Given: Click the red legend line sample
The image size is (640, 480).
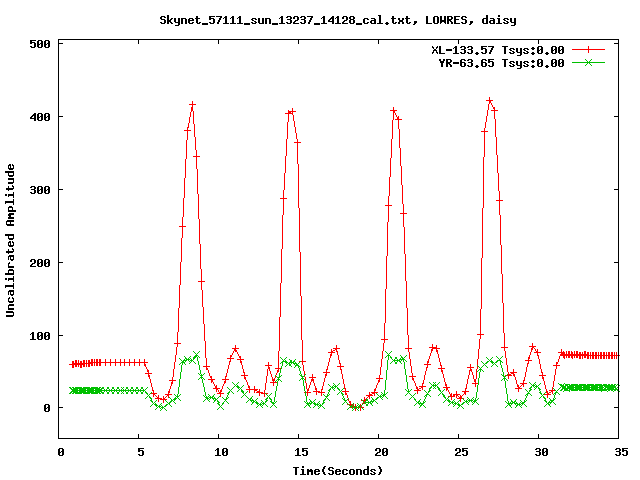Looking at the screenshot, I should pos(588,50).
